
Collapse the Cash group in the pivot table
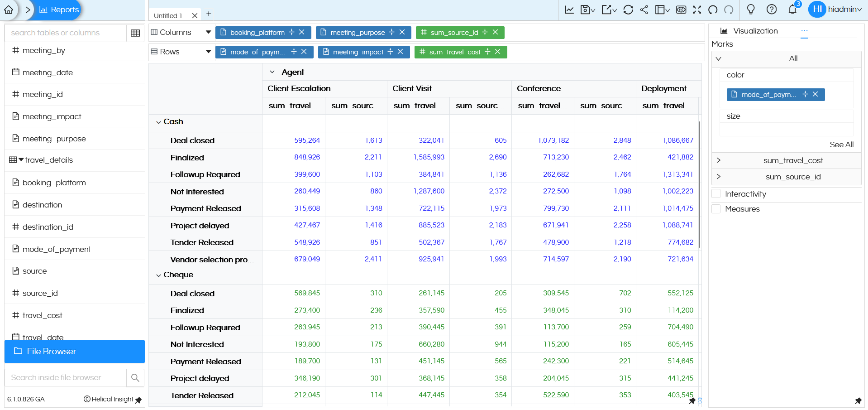[x=158, y=122]
